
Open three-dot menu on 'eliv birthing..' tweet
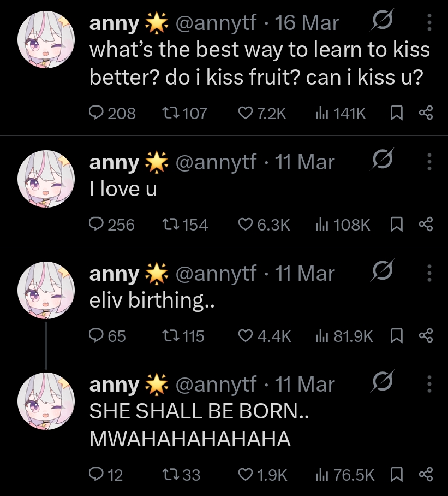[x=429, y=273]
